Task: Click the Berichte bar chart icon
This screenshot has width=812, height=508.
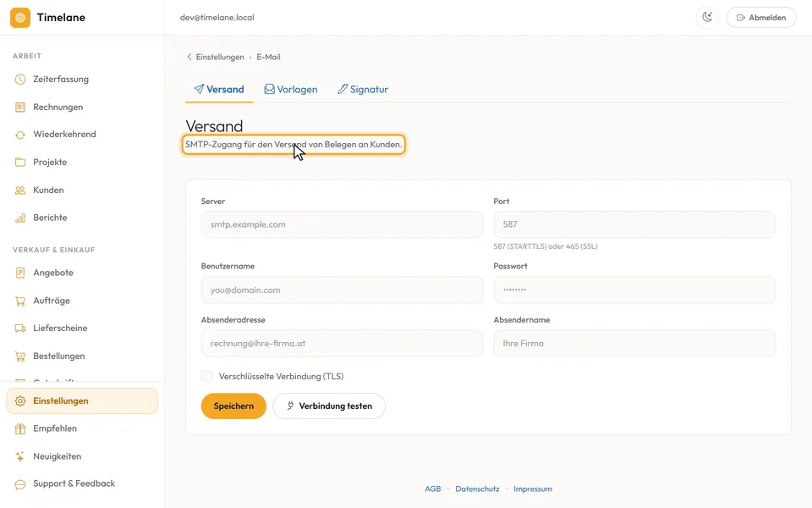Action: (20, 218)
